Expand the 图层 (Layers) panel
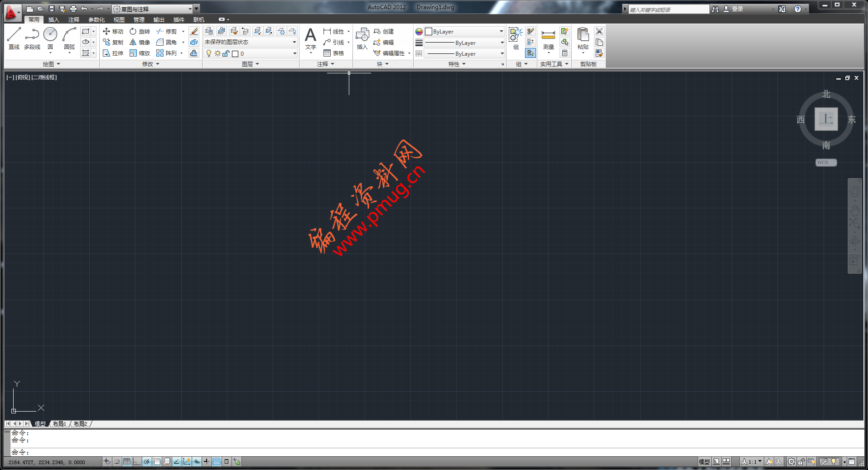This screenshot has height=470, width=868. [251, 64]
